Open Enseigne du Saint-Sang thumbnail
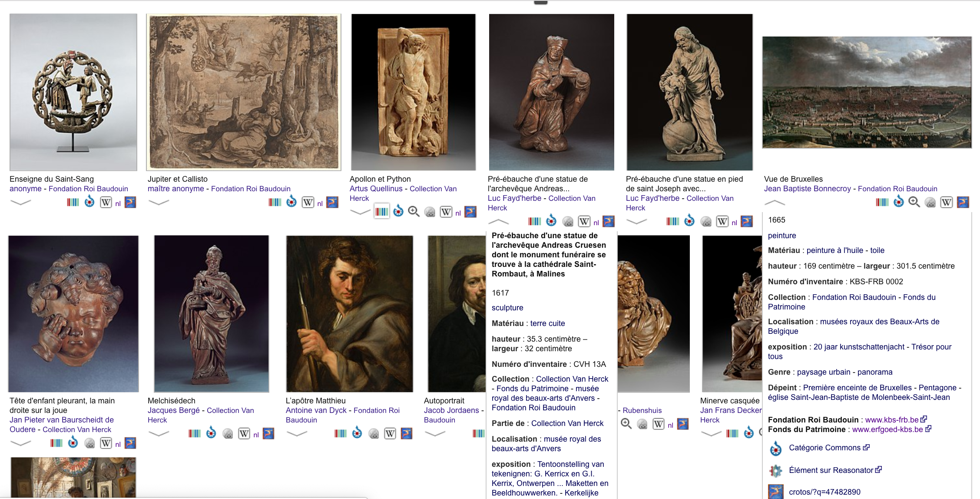This screenshot has width=980, height=499. [x=73, y=92]
